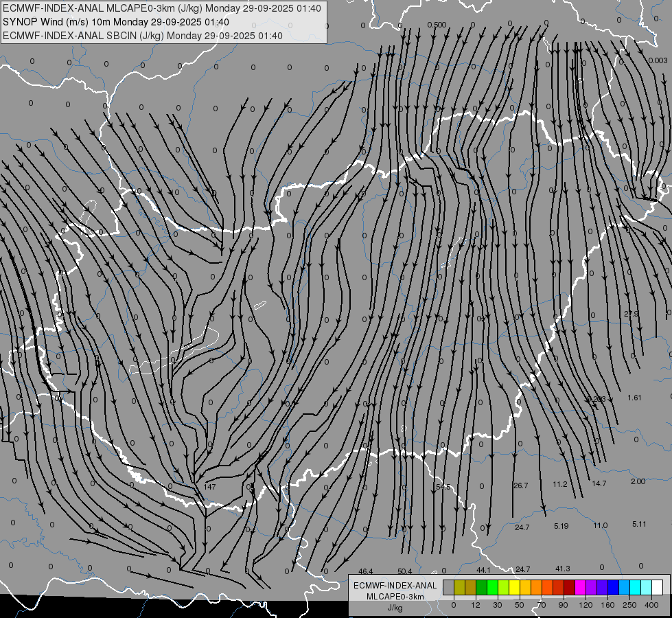Click the map value 44.1

pos(483,570)
